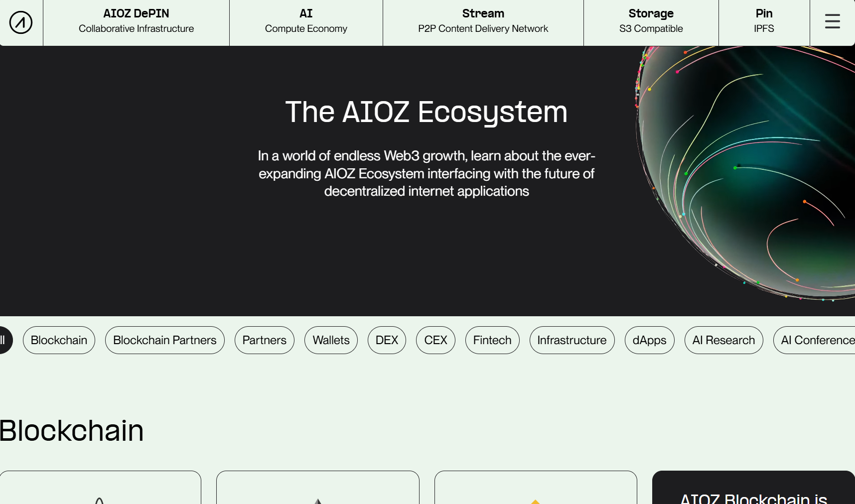
Task: Select the Infrastructure filter pill
Action: [x=571, y=340]
